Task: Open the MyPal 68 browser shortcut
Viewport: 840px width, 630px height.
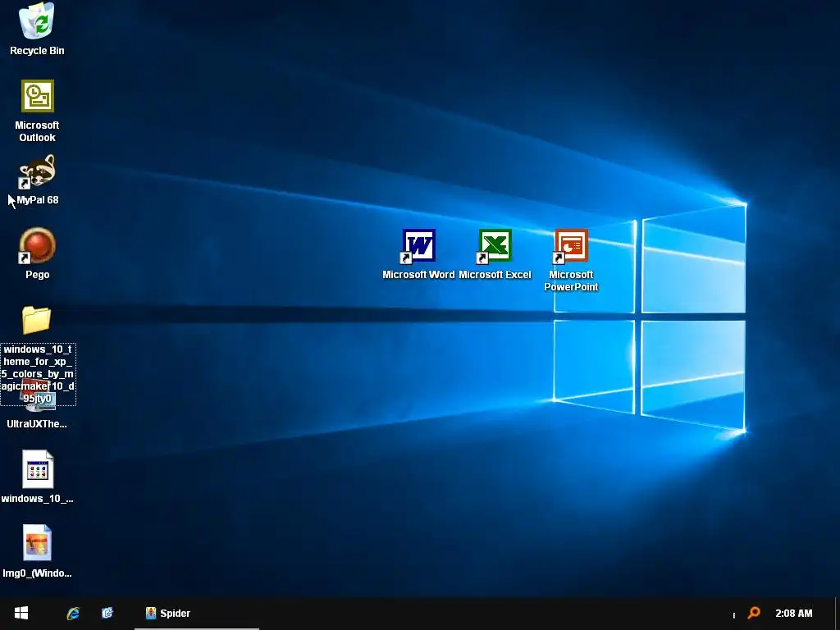Action: [x=37, y=171]
